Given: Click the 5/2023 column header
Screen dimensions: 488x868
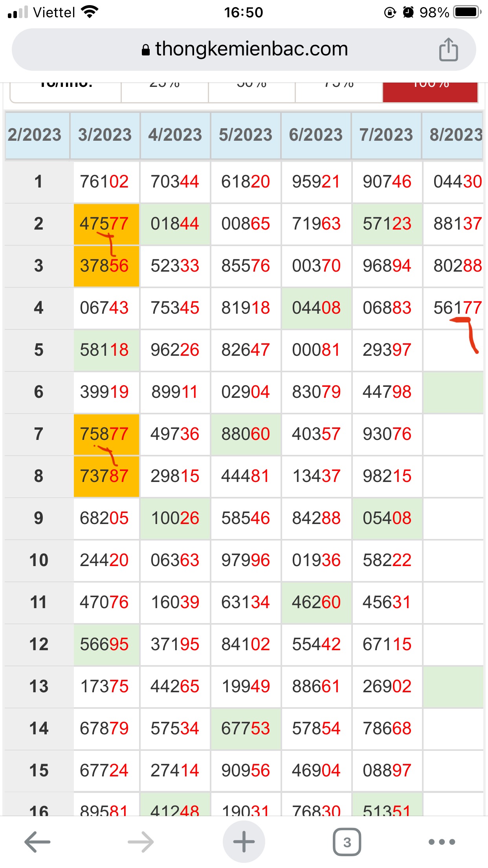Looking at the screenshot, I should [x=246, y=135].
